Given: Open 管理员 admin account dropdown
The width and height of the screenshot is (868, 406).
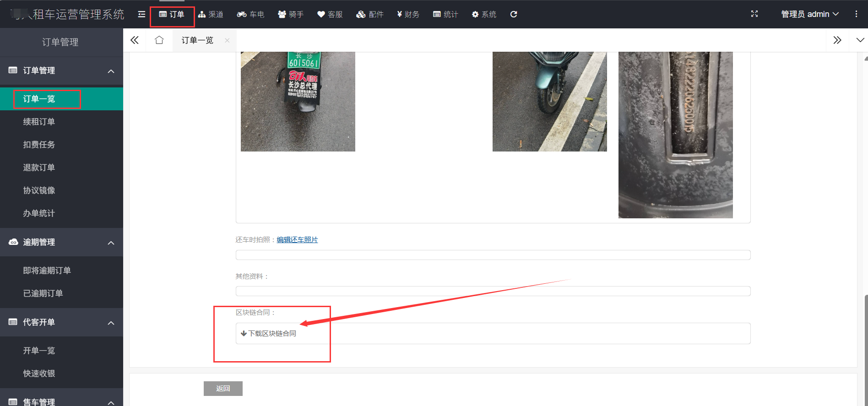Looking at the screenshot, I should pos(810,14).
